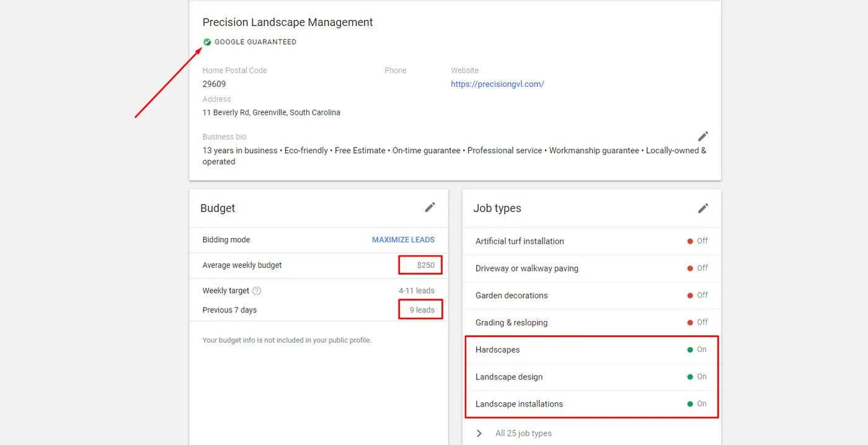Select the Grading & resloping label
The image size is (868, 445).
click(511, 323)
